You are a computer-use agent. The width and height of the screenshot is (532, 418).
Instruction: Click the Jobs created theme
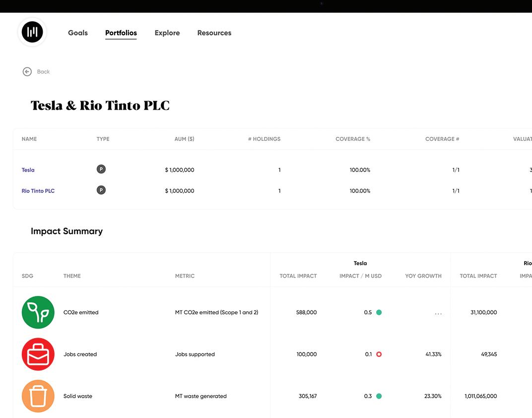click(80, 354)
